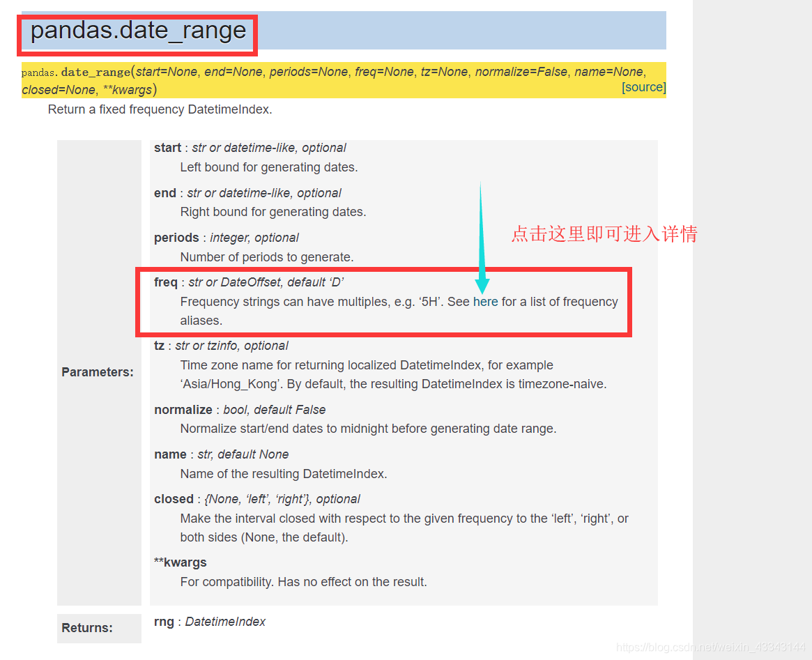
Task: Click 'For compatibility. Has no effect' text
Action: pyautogui.click(x=303, y=582)
